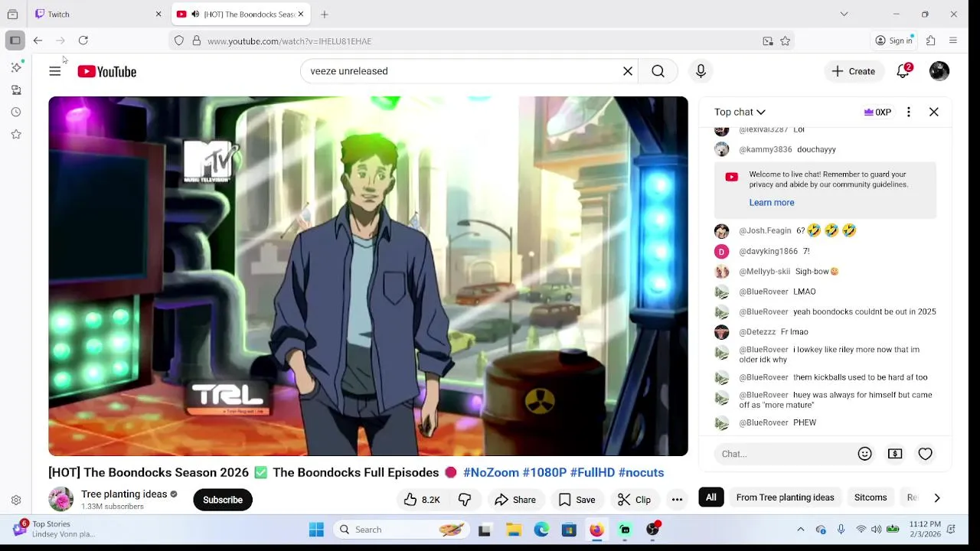
Task: Mute the playing Boondocks tab audio
Action: point(195,14)
